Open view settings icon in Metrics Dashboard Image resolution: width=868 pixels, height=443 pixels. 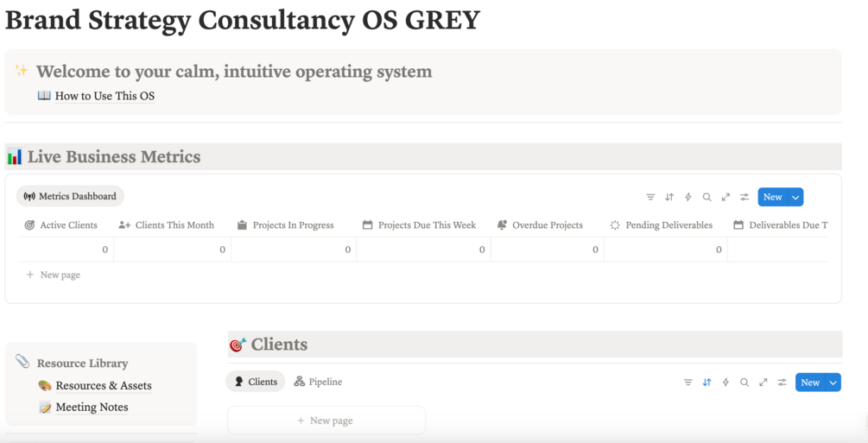coord(744,197)
